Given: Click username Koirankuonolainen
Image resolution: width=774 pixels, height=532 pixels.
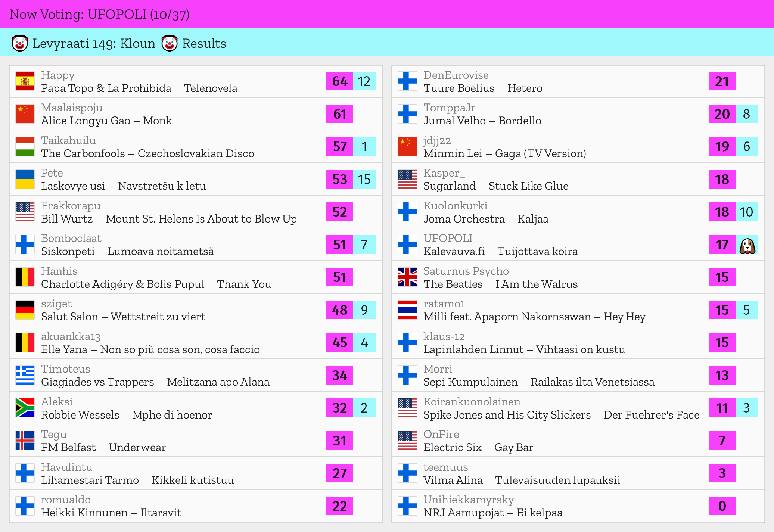Looking at the screenshot, I should pos(472,402).
